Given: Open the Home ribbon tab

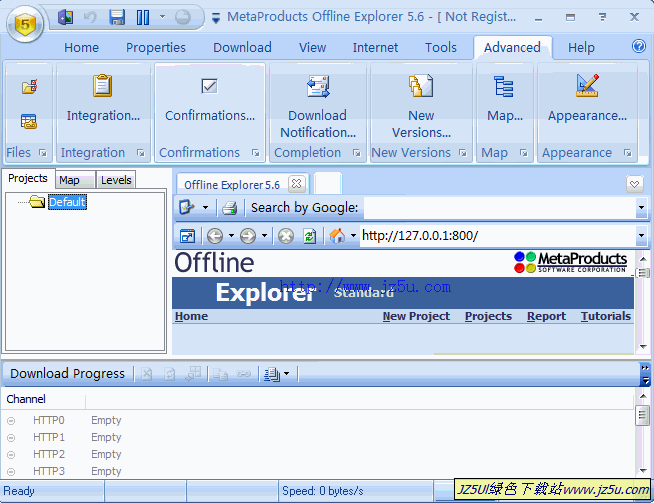Looking at the screenshot, I should [x=81, y=48].
